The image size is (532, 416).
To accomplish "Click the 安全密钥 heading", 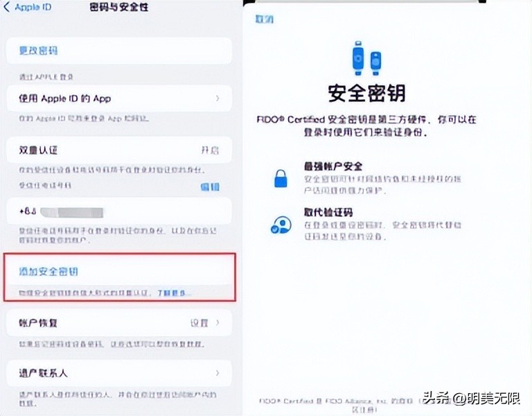I will [366, 94].
